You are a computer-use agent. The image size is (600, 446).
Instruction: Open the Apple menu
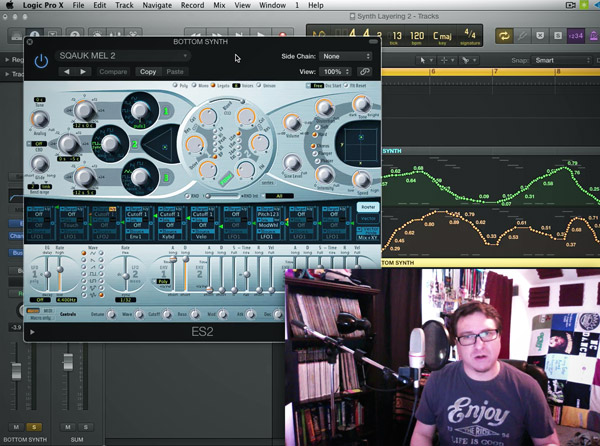click(x=10, y=5)
